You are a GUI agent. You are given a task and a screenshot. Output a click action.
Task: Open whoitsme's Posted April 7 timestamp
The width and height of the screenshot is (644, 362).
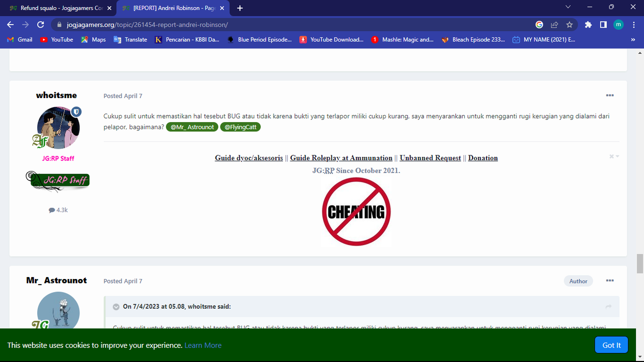[x=123, y=96]
